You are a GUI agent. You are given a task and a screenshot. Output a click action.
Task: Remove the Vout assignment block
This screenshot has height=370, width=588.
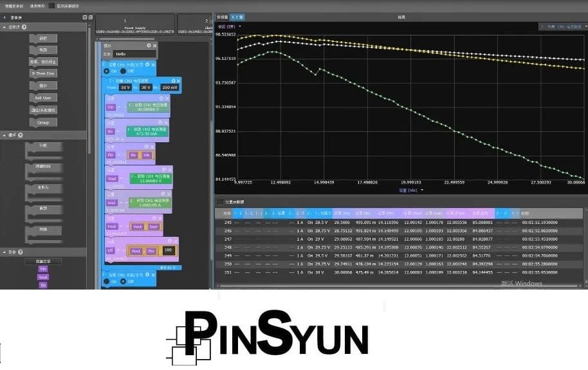pyautogui.click(x=169, y=170)
